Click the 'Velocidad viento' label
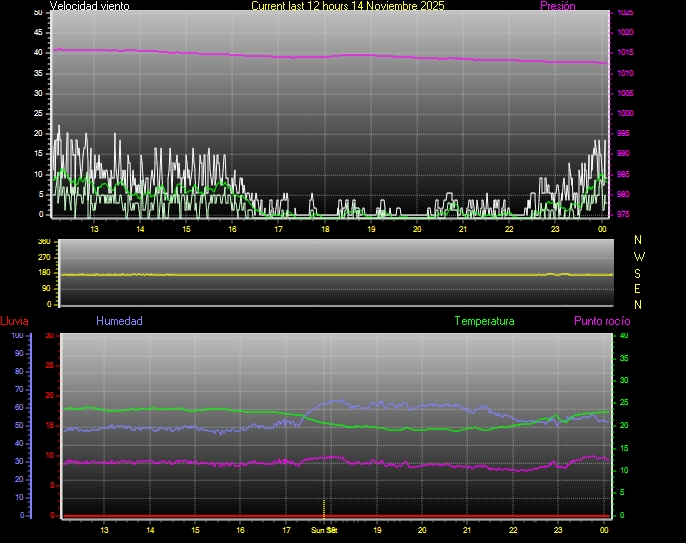Image resolution: width=686 pixels, height=543 pixels. [x=89, y=6]
